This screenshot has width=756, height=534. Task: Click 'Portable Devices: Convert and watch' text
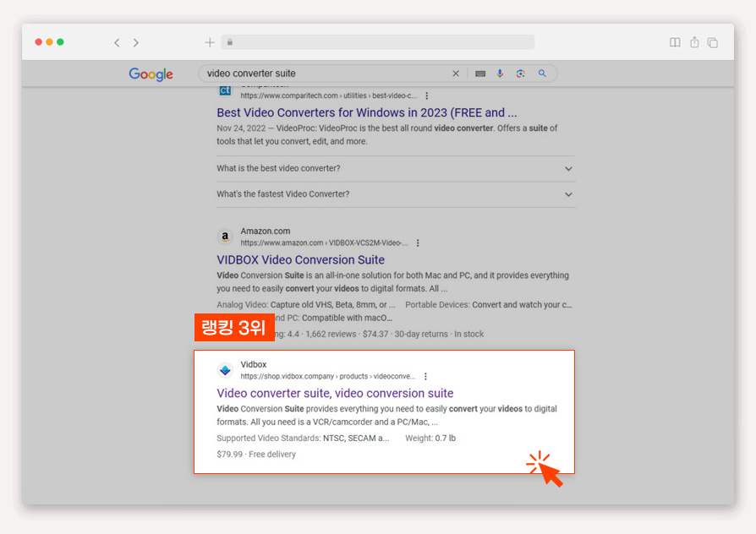(x=489, y=304)
